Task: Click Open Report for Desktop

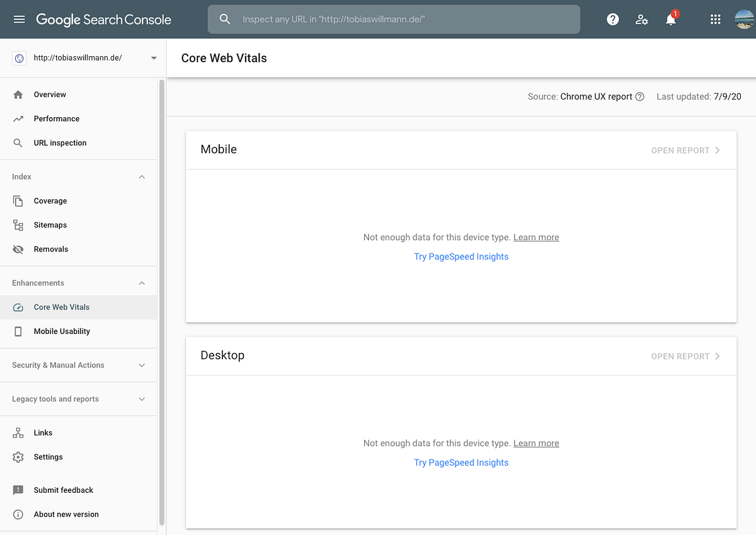Action: 685,357
